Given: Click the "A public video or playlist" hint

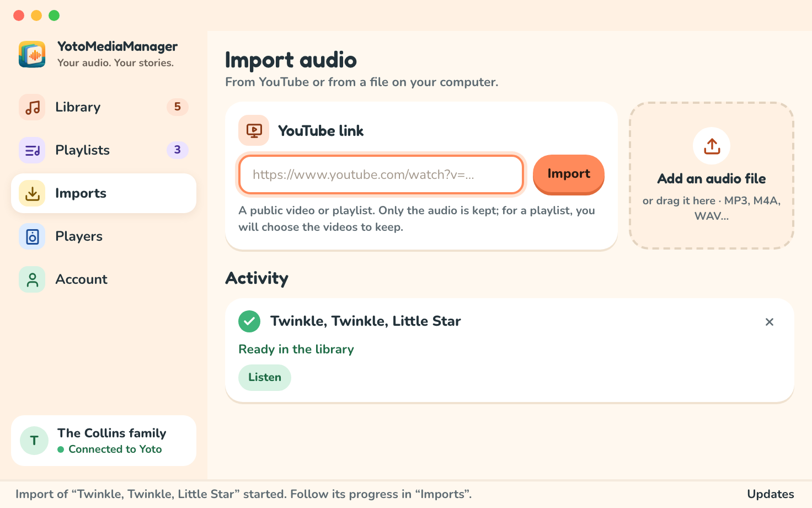Looking at the screenshot, I should tap(417, 219).
